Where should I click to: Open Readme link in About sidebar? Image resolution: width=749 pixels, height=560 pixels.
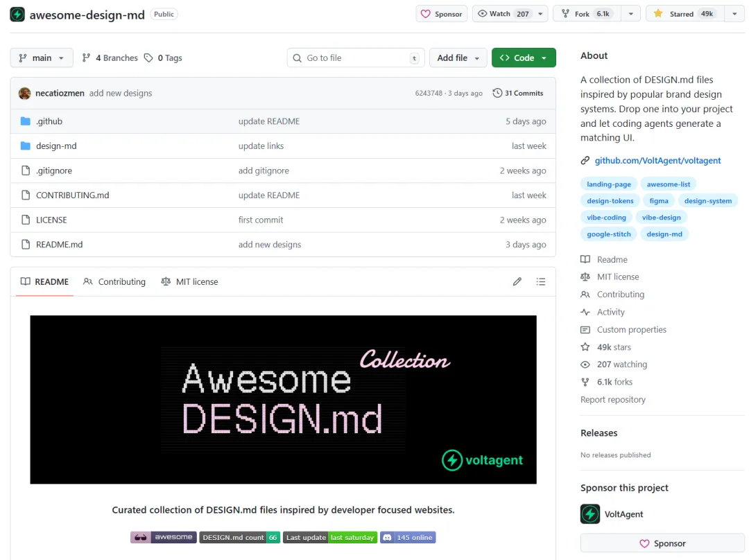(604, 260)
